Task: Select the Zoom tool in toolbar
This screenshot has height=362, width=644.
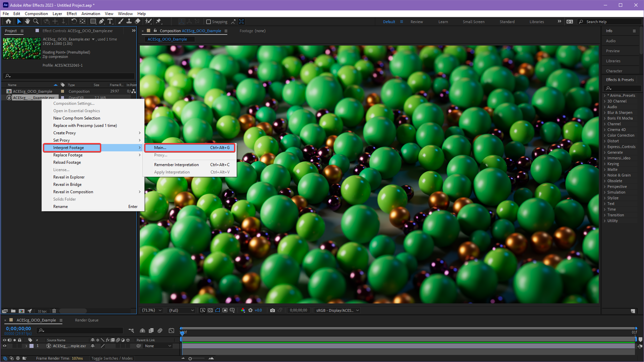Action: [x=36, y=21]
